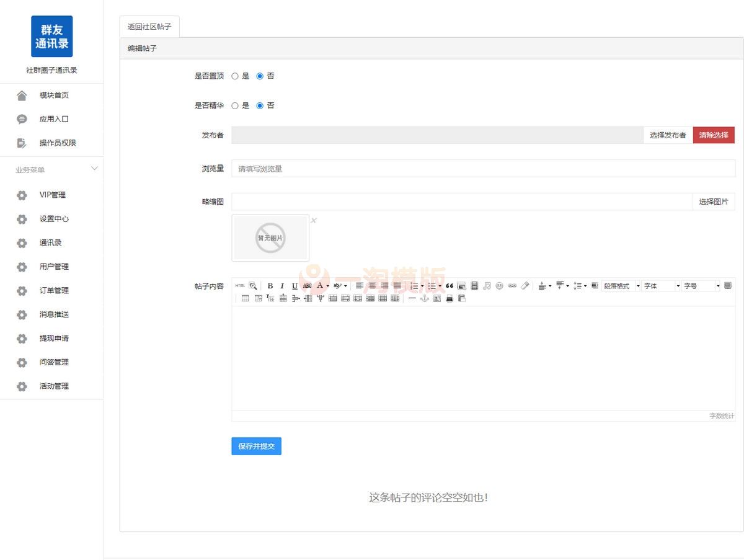
Task: Open 用户管理 in the sidebar menu
Action: 53,267
